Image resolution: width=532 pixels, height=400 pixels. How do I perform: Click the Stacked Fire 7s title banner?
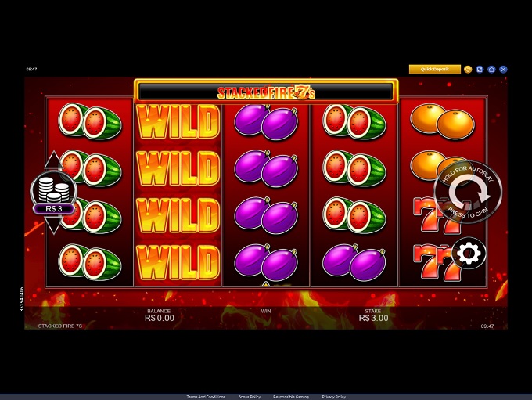(x=266, y=92)
